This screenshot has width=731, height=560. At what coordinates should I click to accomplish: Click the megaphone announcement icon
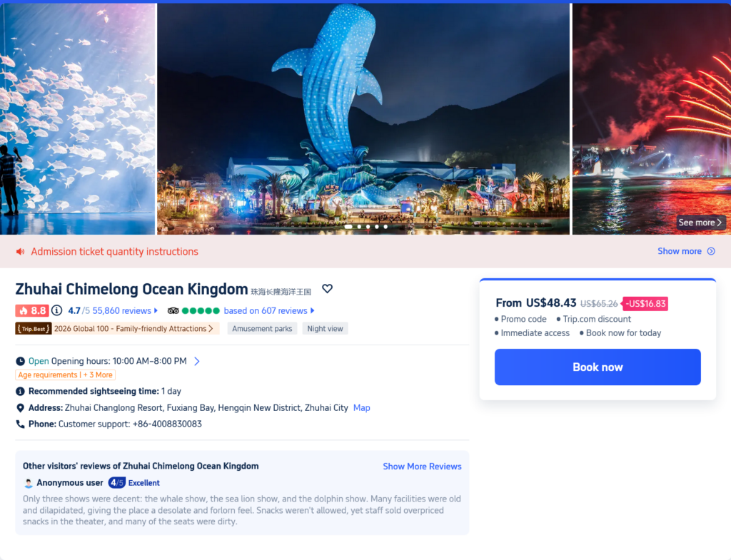point(21,252)
